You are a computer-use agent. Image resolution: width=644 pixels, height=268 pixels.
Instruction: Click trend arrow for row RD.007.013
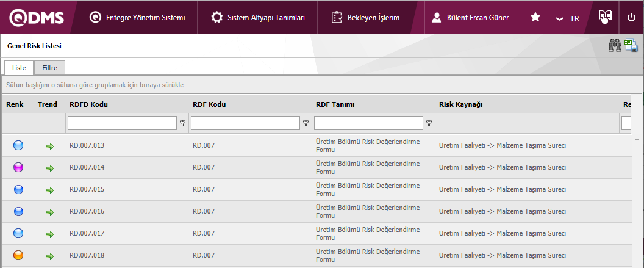click(49, 146)
